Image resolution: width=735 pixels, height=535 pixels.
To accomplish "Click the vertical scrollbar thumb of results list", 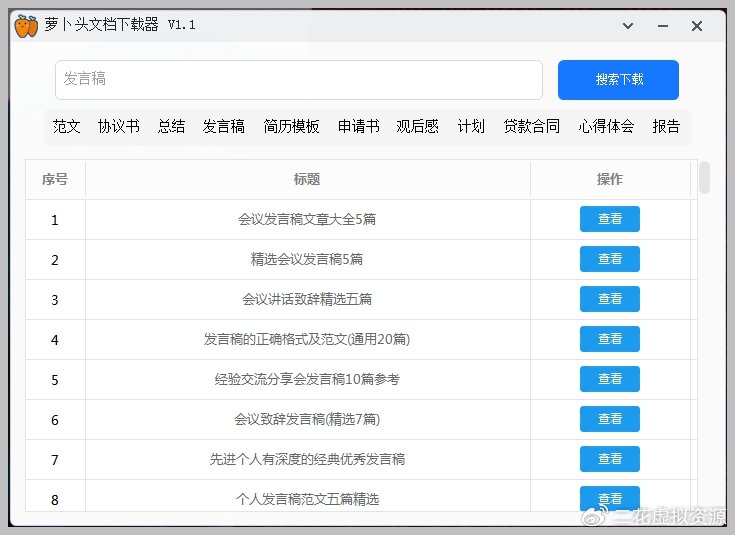I will tap(705, 178).
